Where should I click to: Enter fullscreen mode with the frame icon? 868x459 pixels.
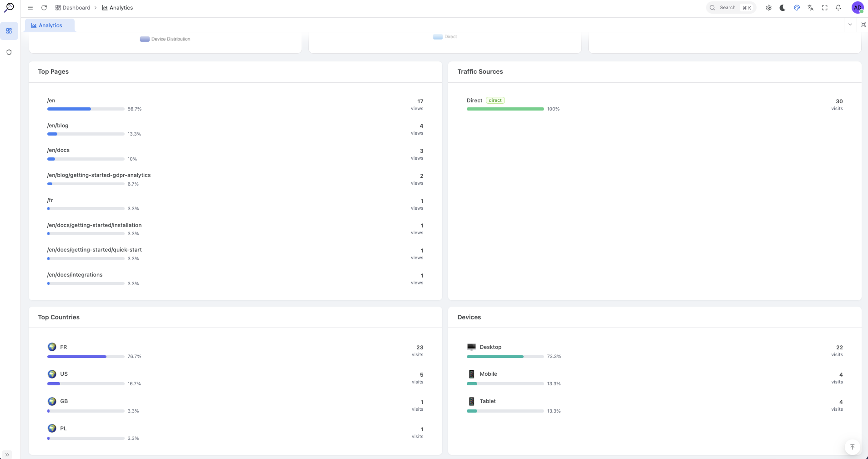point(824,8)
